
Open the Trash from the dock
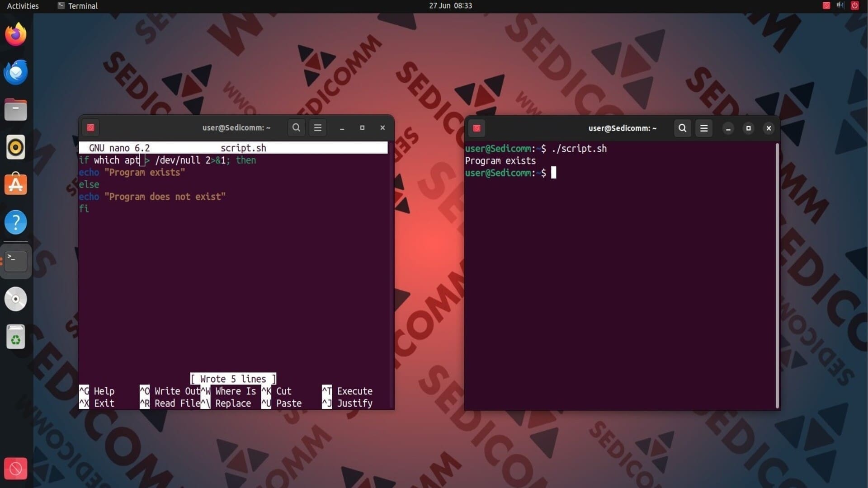[16, 337]
